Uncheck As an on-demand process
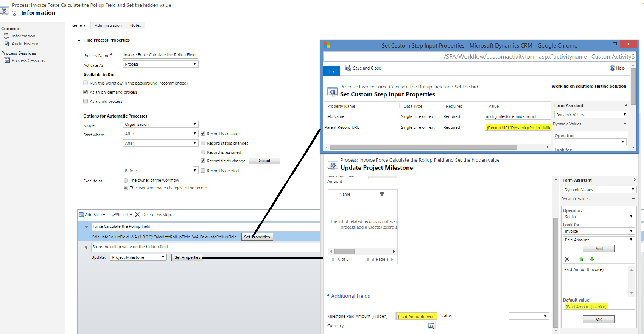Screen dimensions: 644x334 86,92
